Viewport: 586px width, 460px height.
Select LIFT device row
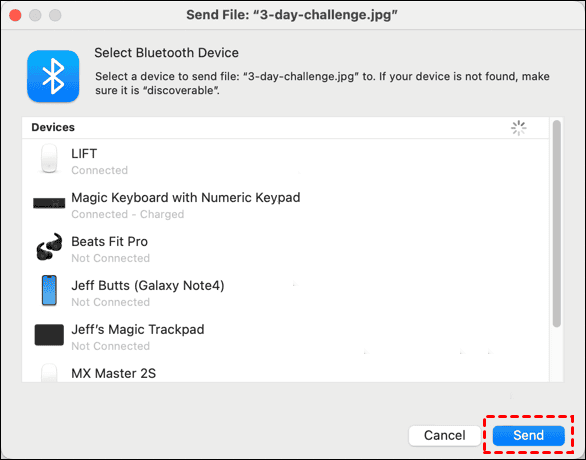(286, 161)
